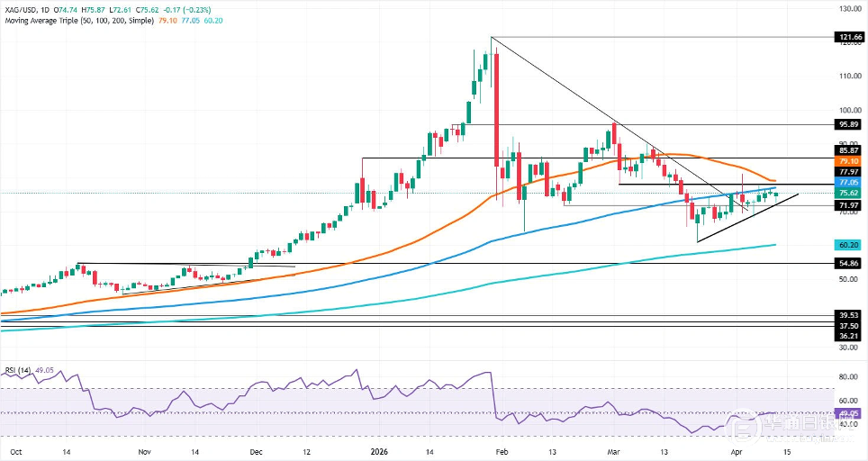The width and height of the screenshot is (868, 461).
Task: Click the Oct label on the time axis
Action: (x=13, y=449)
